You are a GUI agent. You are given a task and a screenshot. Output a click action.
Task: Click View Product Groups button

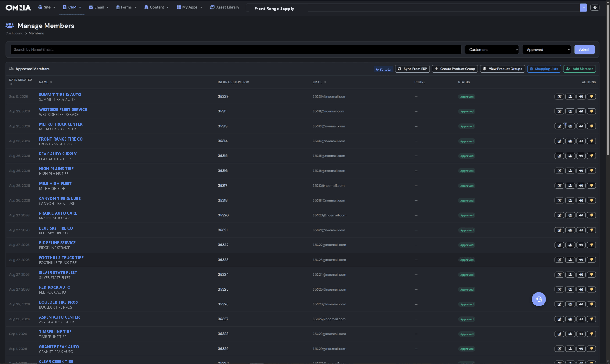pos(502,69)
